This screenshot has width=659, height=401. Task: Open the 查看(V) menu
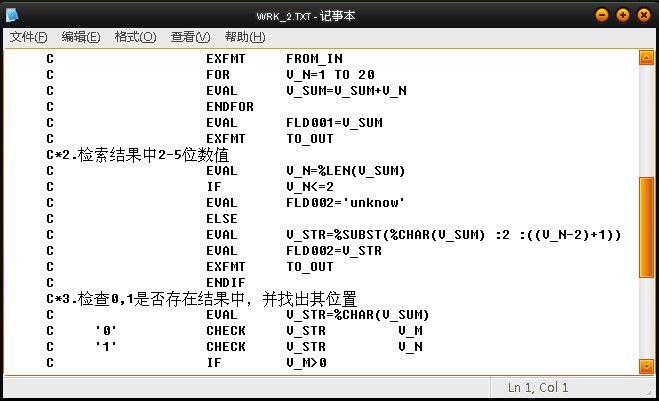point(190,37)
